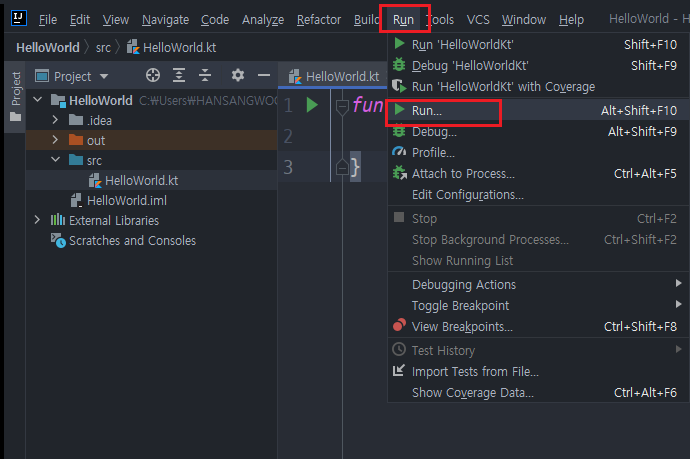Click the bug icon beside Debug 'HelloWorldKt'
690x459 pixels.
pos(399,65)
